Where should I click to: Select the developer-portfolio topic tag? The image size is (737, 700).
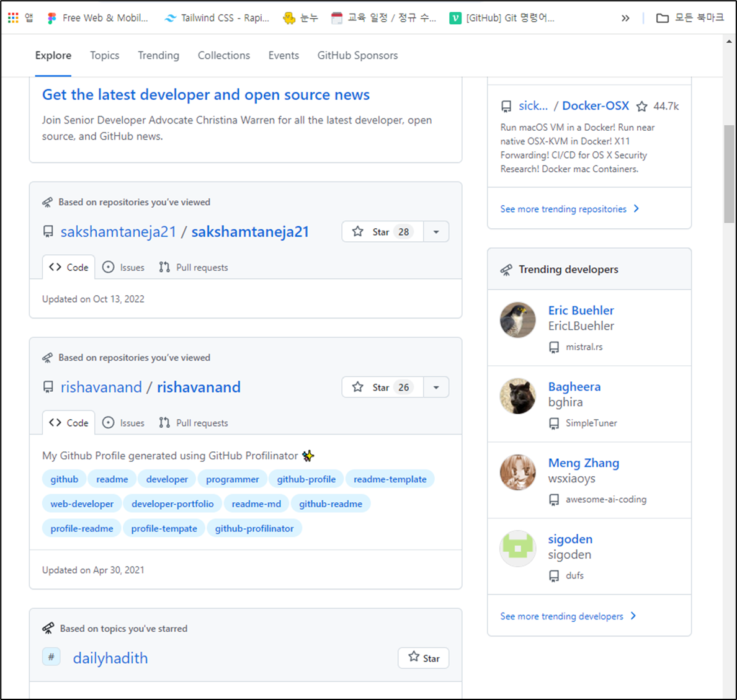click(172, 503)
